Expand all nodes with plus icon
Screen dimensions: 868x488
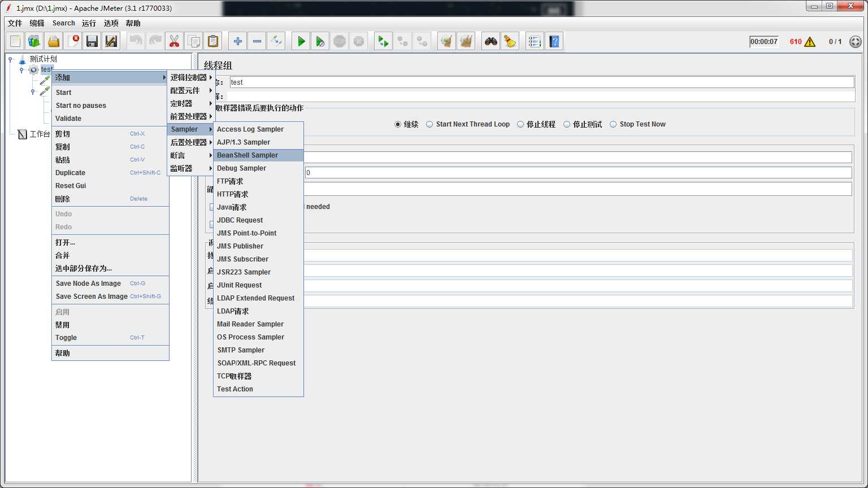point(238,41)
